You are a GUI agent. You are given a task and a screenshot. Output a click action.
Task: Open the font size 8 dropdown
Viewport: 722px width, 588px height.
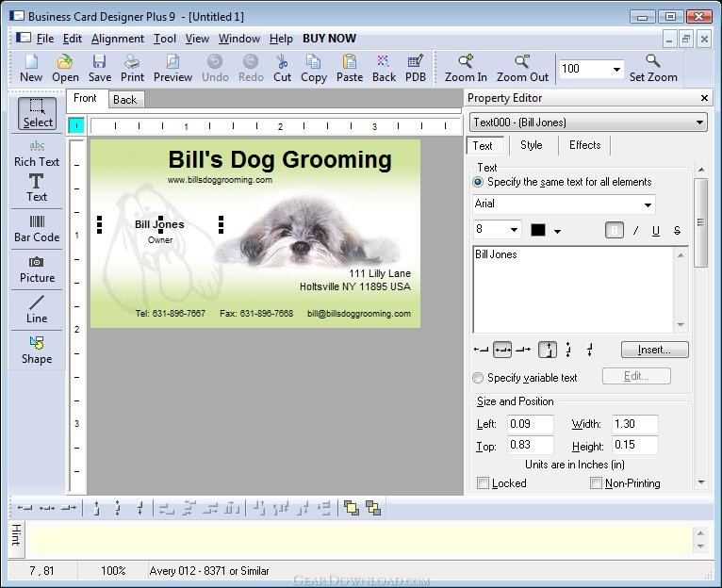coord(514,229)
